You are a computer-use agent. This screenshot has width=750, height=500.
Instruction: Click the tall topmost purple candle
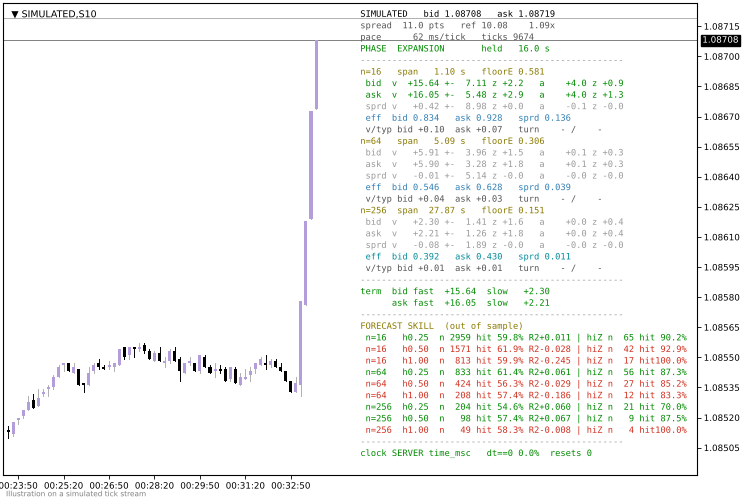coord(316,75)
